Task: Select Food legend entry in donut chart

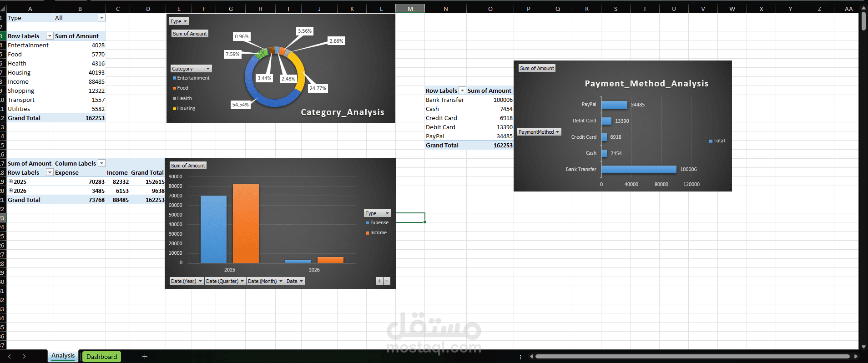Action: [x=180, y=88]
